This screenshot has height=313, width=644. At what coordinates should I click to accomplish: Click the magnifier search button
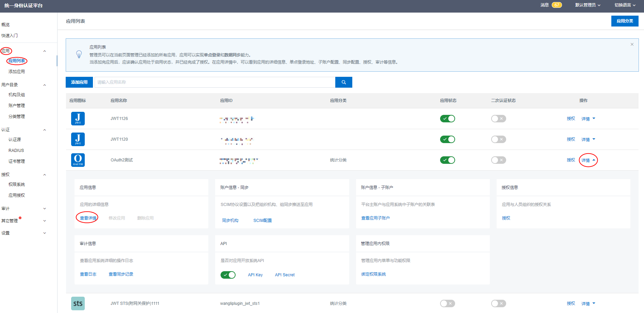point(343,82)
